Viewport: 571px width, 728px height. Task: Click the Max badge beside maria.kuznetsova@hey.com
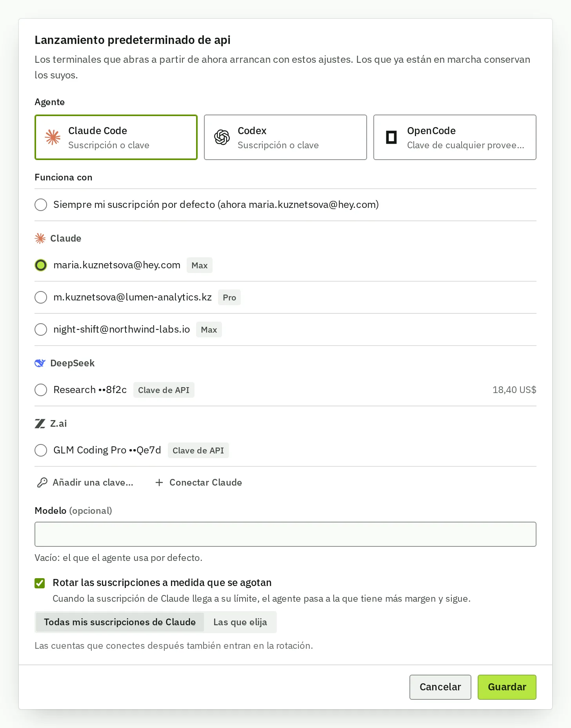click(200, 265)
